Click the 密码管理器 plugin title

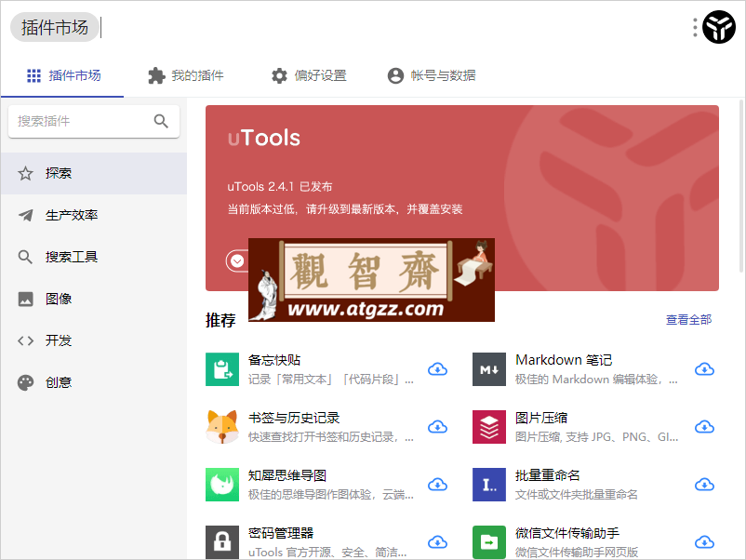pyautogui.click(x=281, y=533)
